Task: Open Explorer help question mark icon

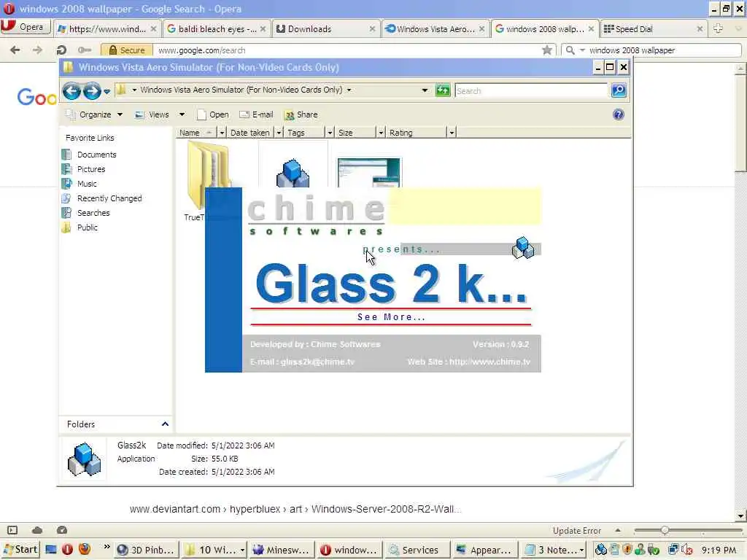Action: pos(619,114)
